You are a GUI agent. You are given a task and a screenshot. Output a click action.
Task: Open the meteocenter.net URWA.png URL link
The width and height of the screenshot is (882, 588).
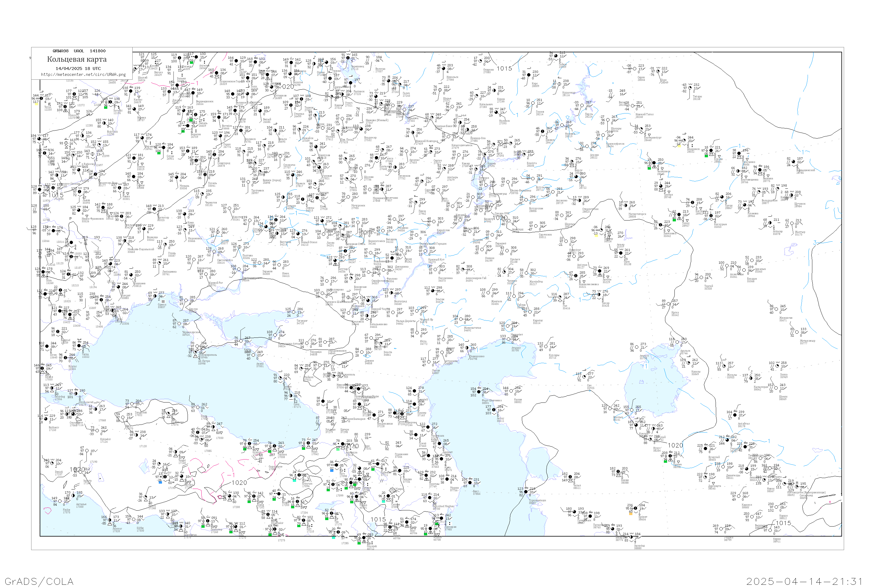pyautogui.click(x=83, y=74)
